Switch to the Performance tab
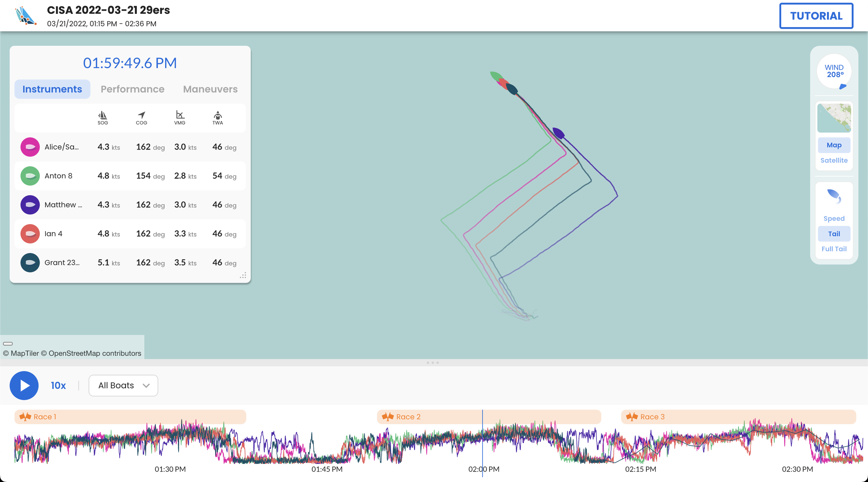868x482 pixels. click(132, 89)
